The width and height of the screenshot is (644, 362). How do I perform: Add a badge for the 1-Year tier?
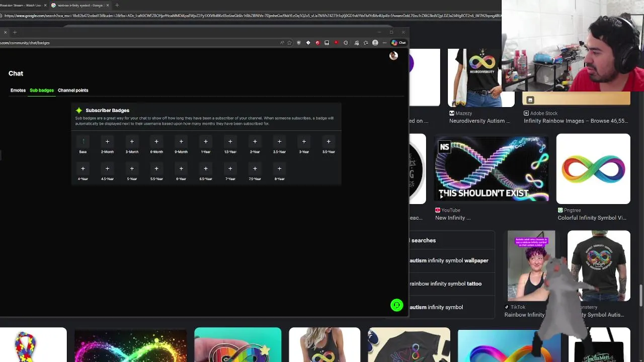[x=206, y=142]
